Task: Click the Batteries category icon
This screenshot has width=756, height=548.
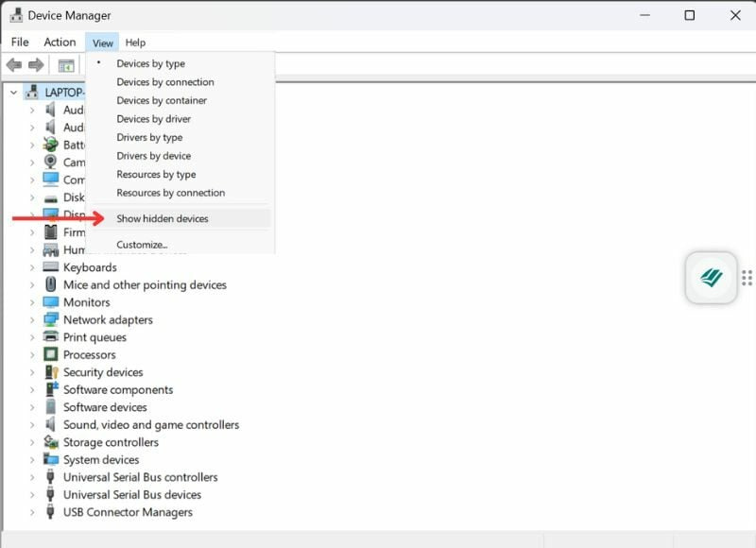Action: pos(50,145)
